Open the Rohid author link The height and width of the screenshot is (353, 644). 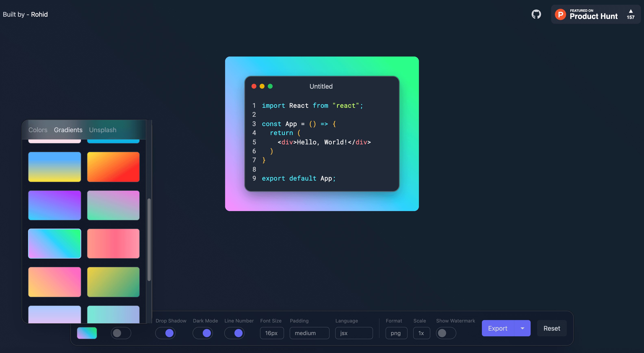[39, 14]
